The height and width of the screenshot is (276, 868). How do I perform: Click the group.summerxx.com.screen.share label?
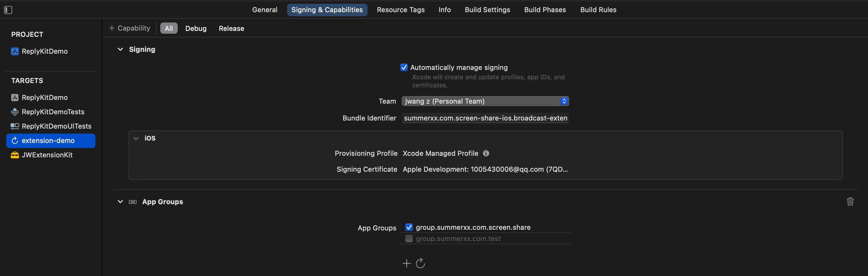point(473,227)
